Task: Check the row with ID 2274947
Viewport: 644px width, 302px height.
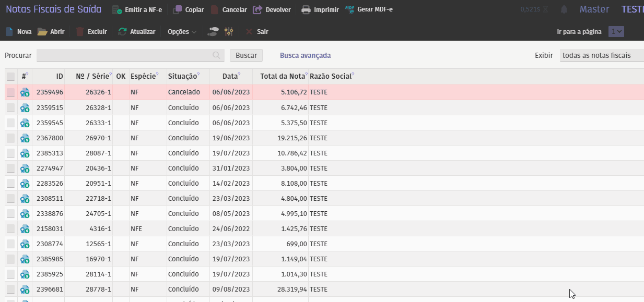Action: (10, 168)
